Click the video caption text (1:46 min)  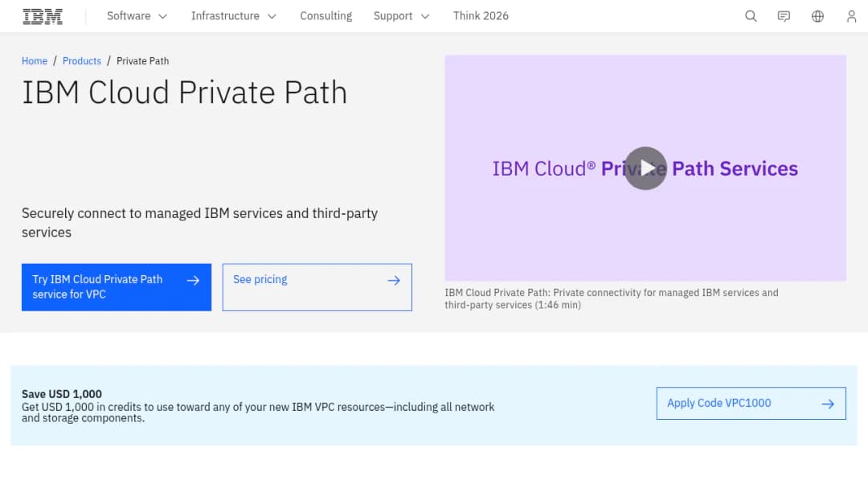611,298
